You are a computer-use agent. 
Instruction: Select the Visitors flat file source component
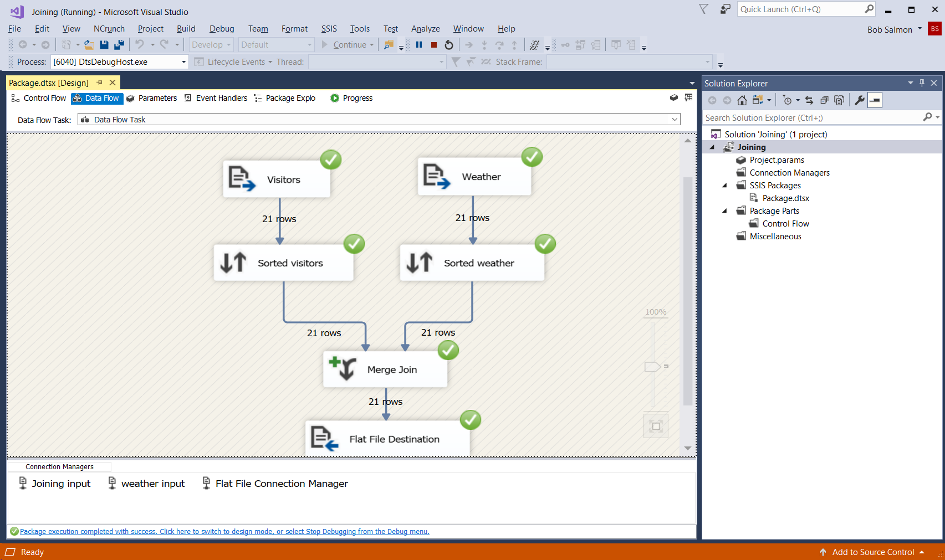coord(277,179)
